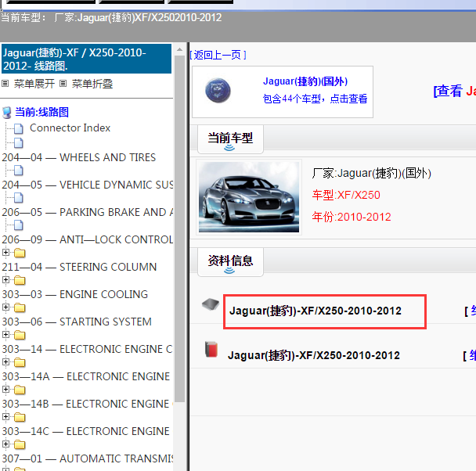
Task: Click the folder icon for 307—01 AUTOMATIC TRANSMISSION
Action: (20, 444)
